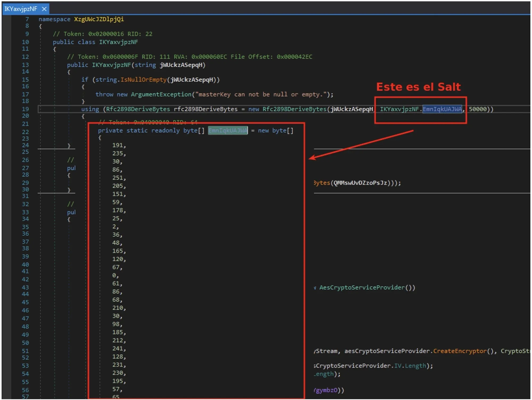Image resolution: width=532 pixels, height=400 pixels.
Task: Click the "masterKey can not be null or empty." string
Action: click(261, 94)
